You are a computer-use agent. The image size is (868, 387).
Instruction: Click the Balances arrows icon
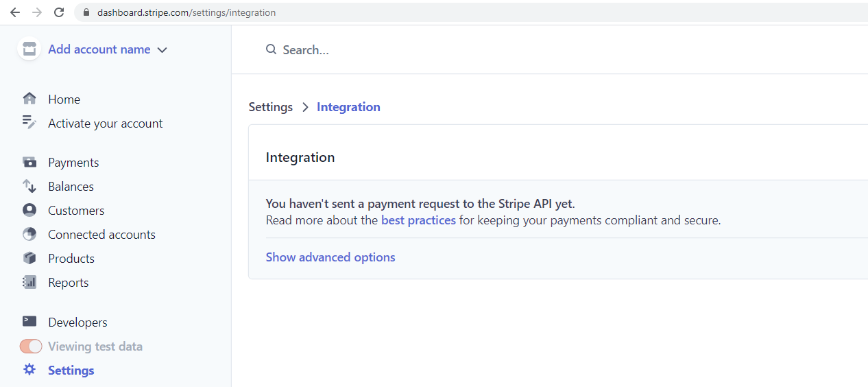29,186
